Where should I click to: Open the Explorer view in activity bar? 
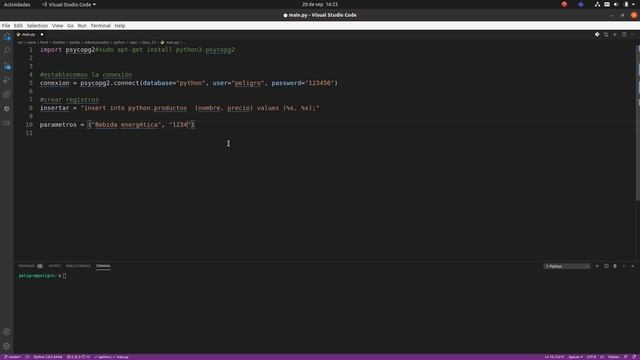7,37
